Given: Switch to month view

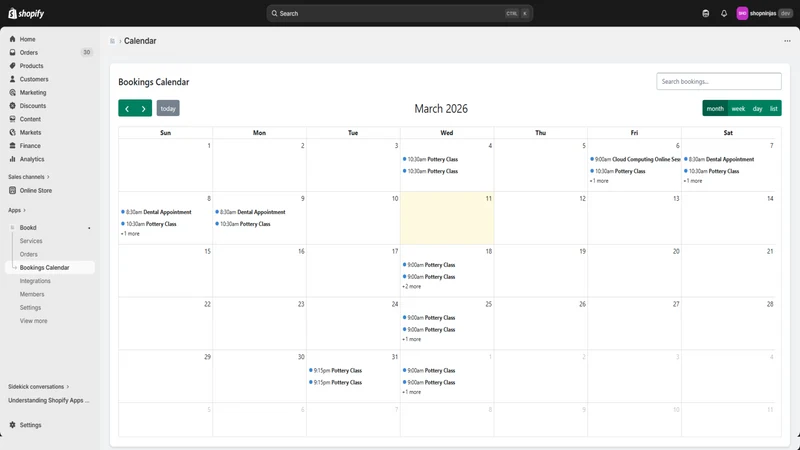Looking at the screenshot, I should (715, 108).
